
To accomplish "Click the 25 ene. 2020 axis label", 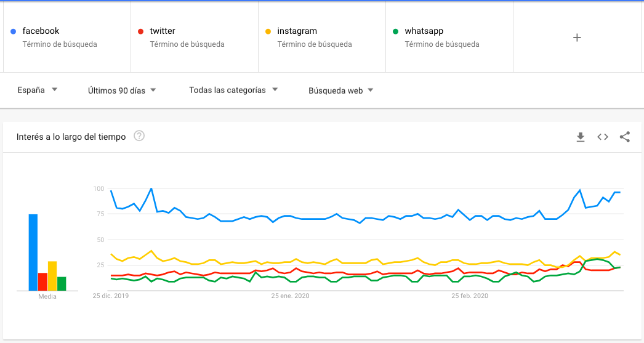I will pos(290,296).
